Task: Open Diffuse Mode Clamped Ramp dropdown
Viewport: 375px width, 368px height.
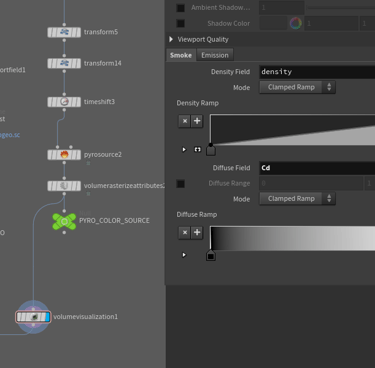Action: point(297,199)
